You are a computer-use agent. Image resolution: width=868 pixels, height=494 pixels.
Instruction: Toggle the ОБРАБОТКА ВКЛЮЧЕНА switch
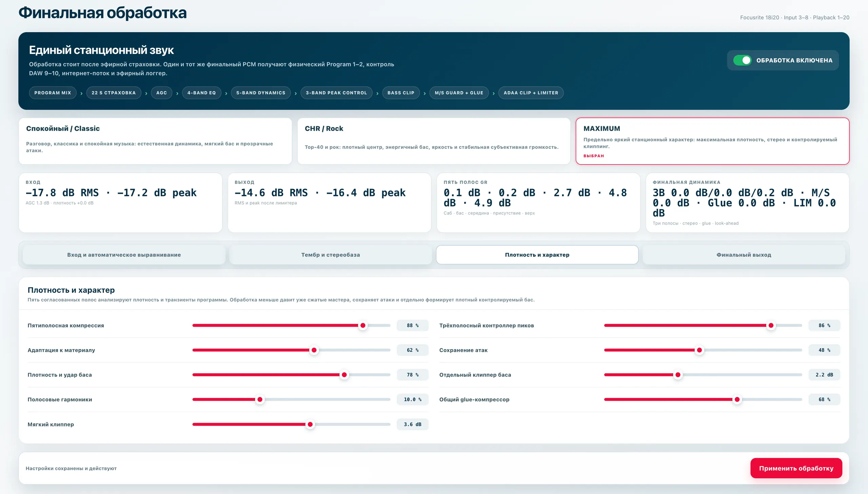[x=742, y=60]
